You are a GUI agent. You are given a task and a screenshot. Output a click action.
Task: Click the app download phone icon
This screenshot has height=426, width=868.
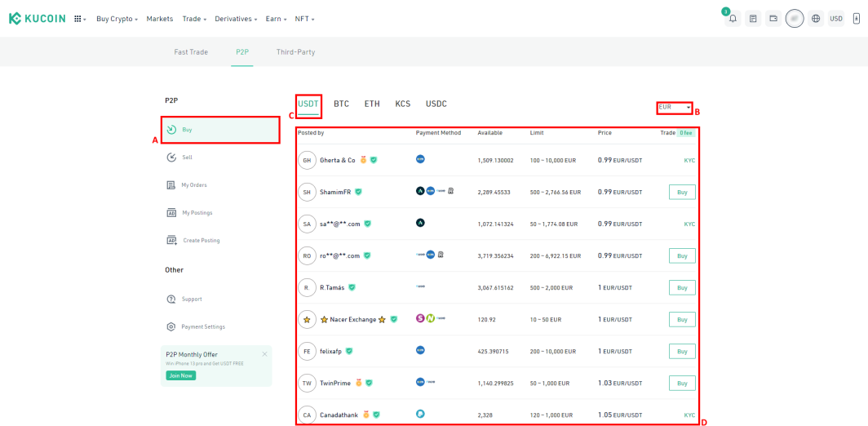pyautogui.click(x=857, y=18)
